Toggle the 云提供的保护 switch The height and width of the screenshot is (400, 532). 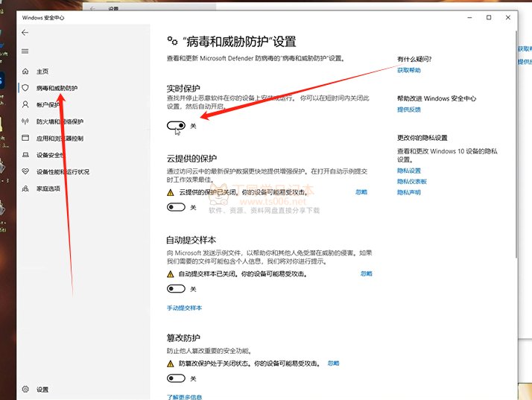pyautogui.click(x=176, y=207)
